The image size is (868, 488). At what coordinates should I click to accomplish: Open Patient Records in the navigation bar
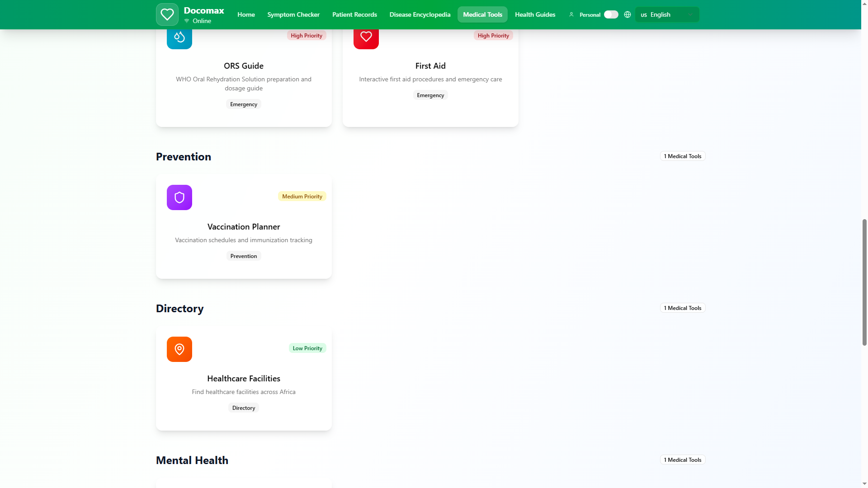point(354,14)
